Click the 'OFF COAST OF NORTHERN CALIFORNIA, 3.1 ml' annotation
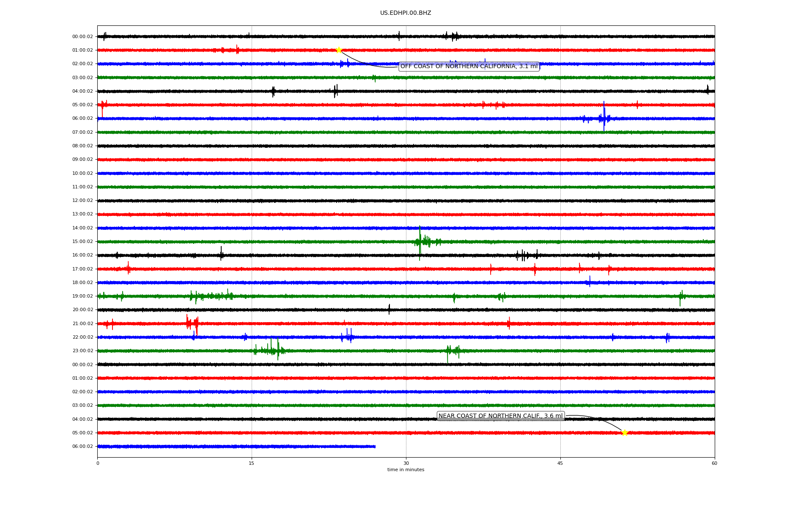 click(x=469, y=66)
